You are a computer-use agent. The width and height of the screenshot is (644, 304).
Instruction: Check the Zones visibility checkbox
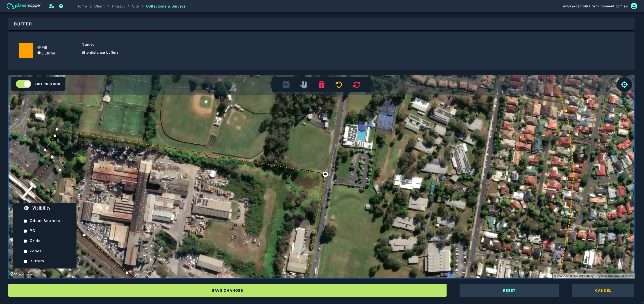pos(25,251)
